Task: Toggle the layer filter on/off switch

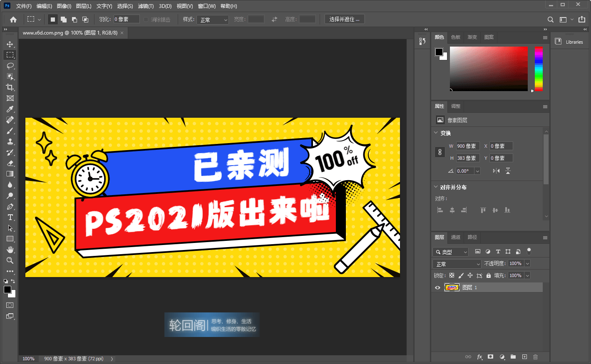Action: click(x=529, y=251)
